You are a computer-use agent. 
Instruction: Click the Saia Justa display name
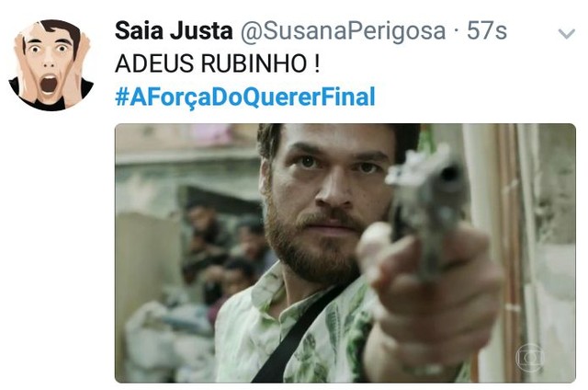click(x=174, y=30)
